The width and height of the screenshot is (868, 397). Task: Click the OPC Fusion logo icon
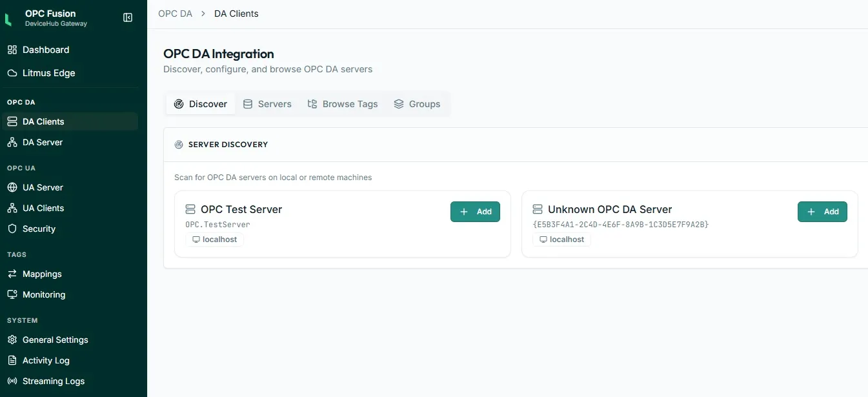(x=8, y=19)
